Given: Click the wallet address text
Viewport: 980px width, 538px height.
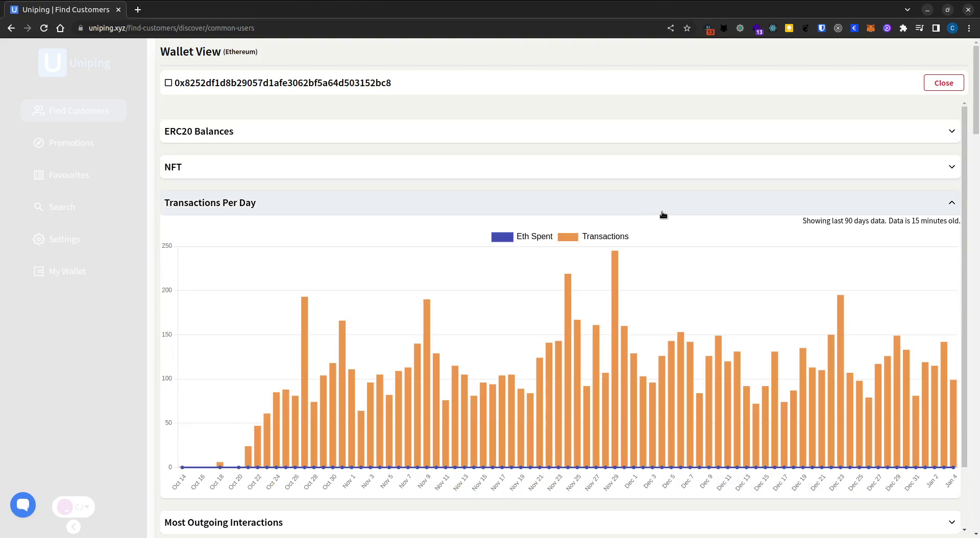Looking at the screenshot, I should (x=283, y=83).
